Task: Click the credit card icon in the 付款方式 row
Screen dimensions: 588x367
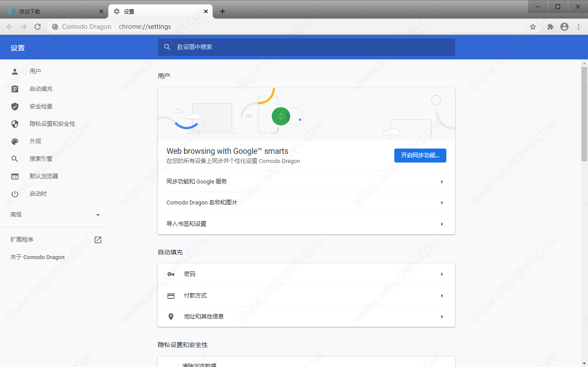Action: click(x=171, y=296)
